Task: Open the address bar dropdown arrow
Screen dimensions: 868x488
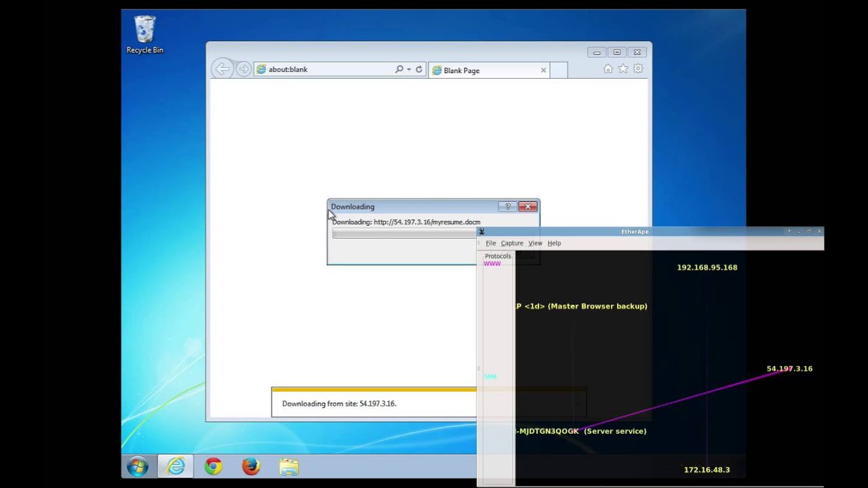Action: [409, 69]
